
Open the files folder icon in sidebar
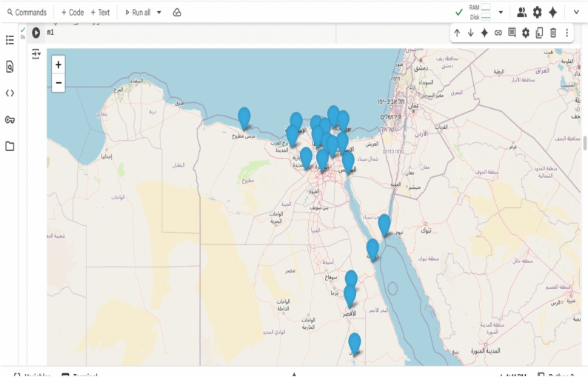click(x=10, y=147)
